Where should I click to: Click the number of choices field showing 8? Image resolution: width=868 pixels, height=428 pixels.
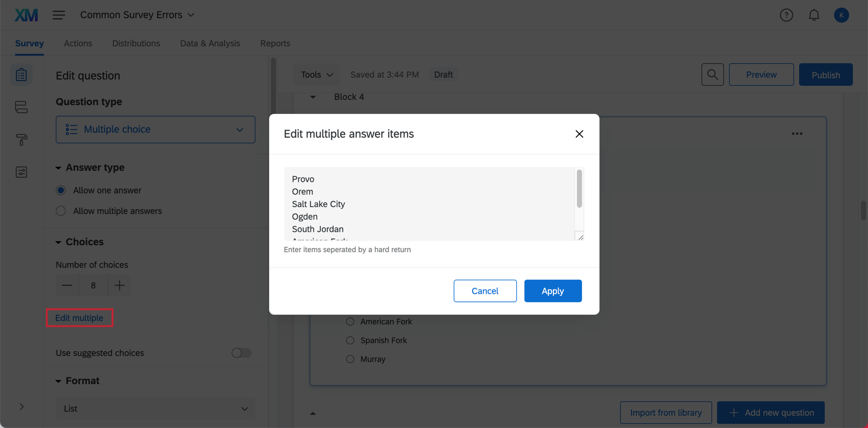[93, 286]
